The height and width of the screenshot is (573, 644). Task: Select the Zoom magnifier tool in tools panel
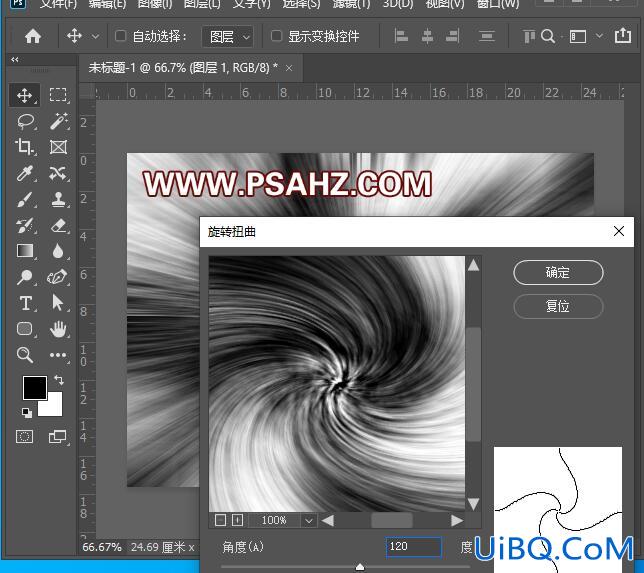(25, 354)
